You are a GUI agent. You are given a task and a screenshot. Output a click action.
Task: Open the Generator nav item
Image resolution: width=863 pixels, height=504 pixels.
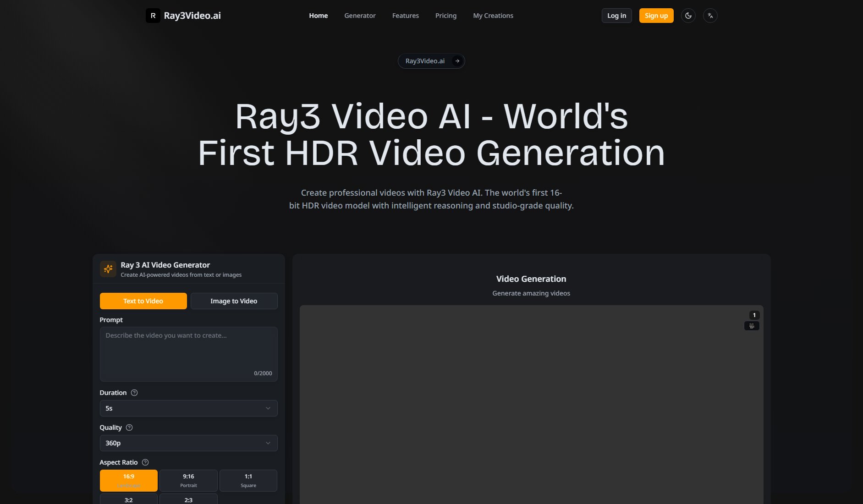(360, 16)
